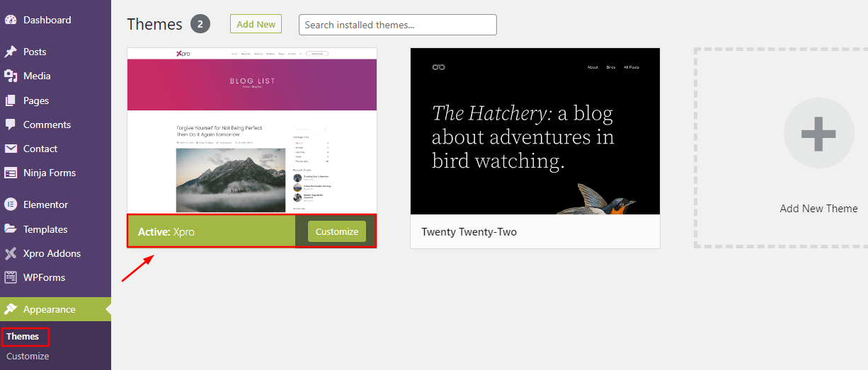Click the Media library icon
This screenshot has height=370, width=868.
point(11,76)
